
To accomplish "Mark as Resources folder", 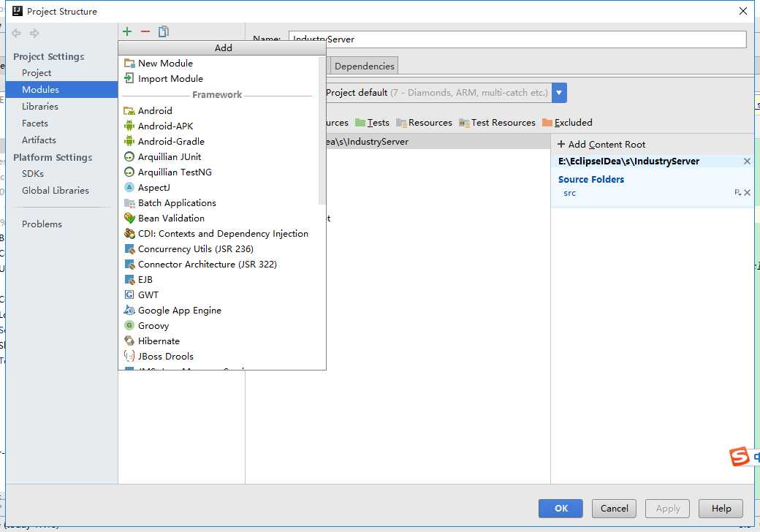I will pyautogui.click(x=424, y=123).
